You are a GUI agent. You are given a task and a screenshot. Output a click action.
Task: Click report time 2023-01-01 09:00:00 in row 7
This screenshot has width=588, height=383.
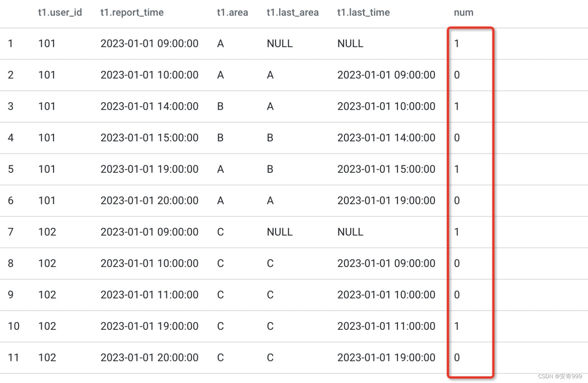[149, 232]
